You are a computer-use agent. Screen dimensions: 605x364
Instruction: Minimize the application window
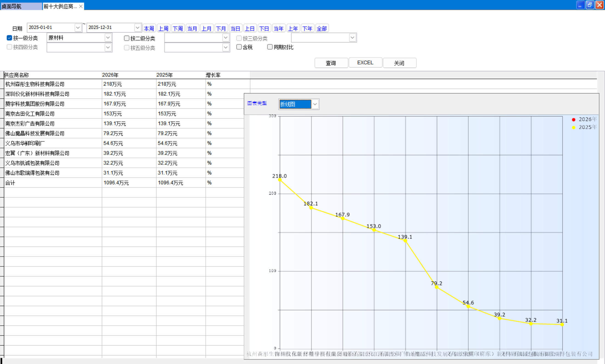[580, 5]
